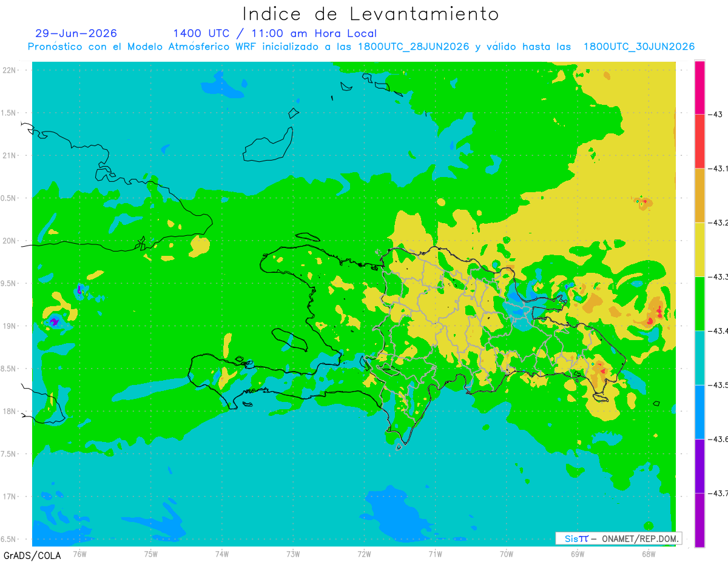This screenshot has width=728, height=562.
Task: Click the '-43.6' color bar label
Action: click(x=718, y=439)
